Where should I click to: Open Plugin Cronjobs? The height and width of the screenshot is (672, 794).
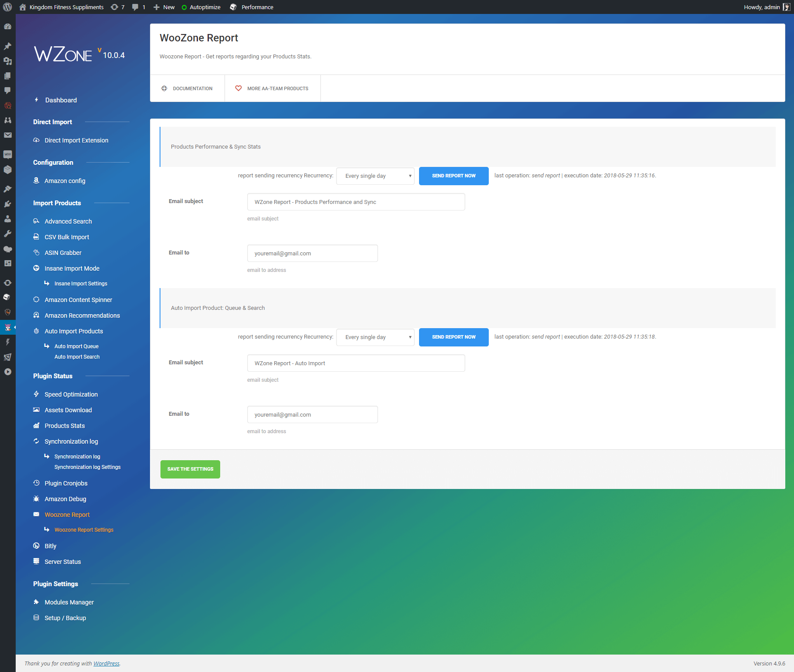[66, 483]
